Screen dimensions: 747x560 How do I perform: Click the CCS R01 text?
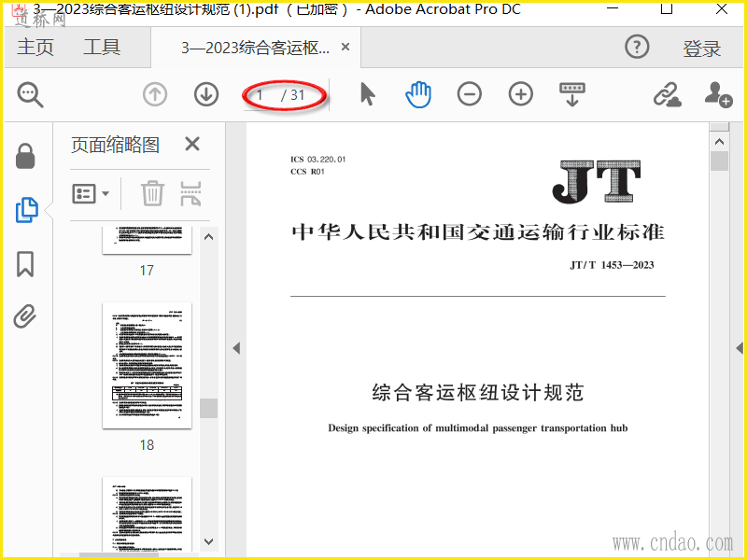[x=308, y=172]
